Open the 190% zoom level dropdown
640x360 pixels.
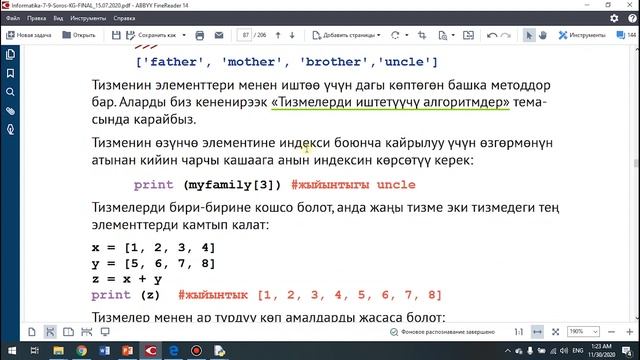(x=583, y=332)
